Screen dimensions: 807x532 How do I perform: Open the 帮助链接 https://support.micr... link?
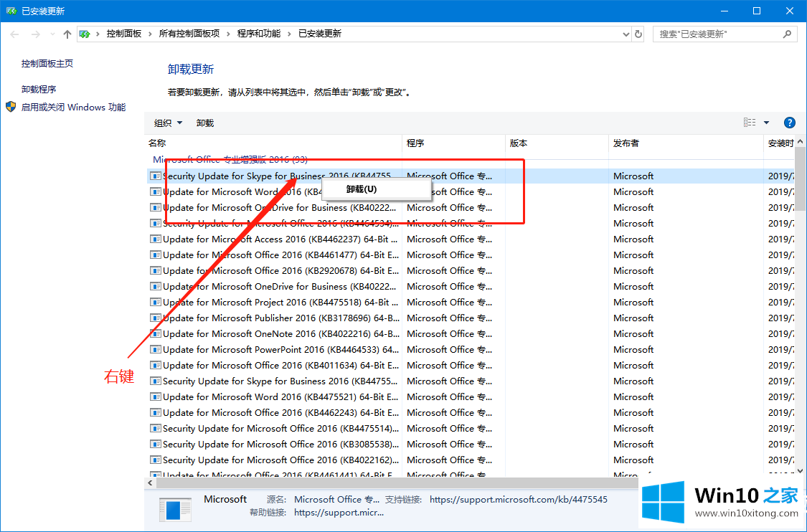[339, 513]
